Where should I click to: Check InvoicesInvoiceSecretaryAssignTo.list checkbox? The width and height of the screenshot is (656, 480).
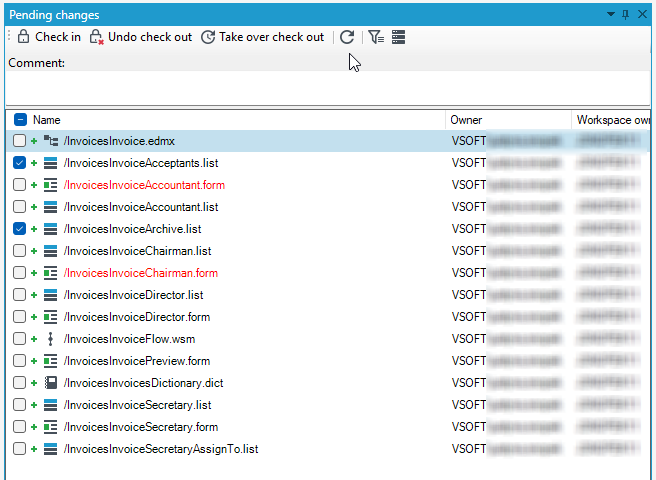click(x=19, y=449)
